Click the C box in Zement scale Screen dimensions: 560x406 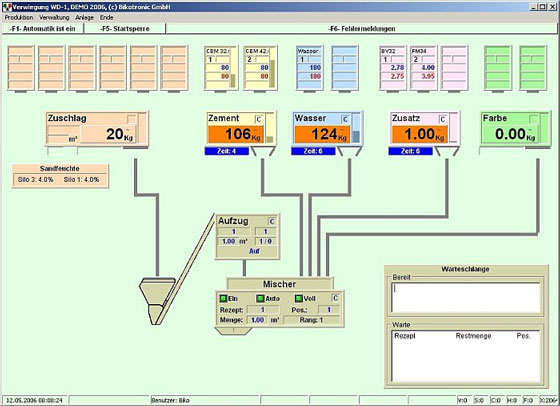point(259,119)
